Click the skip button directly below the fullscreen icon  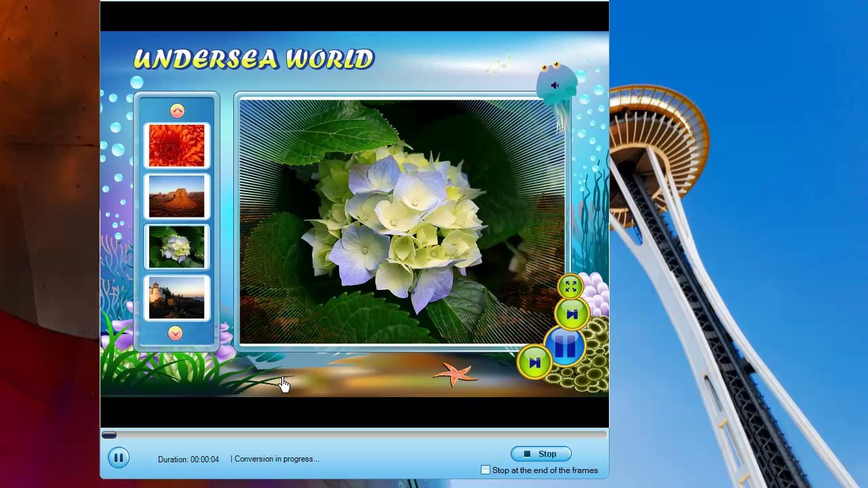coord(572,314)
